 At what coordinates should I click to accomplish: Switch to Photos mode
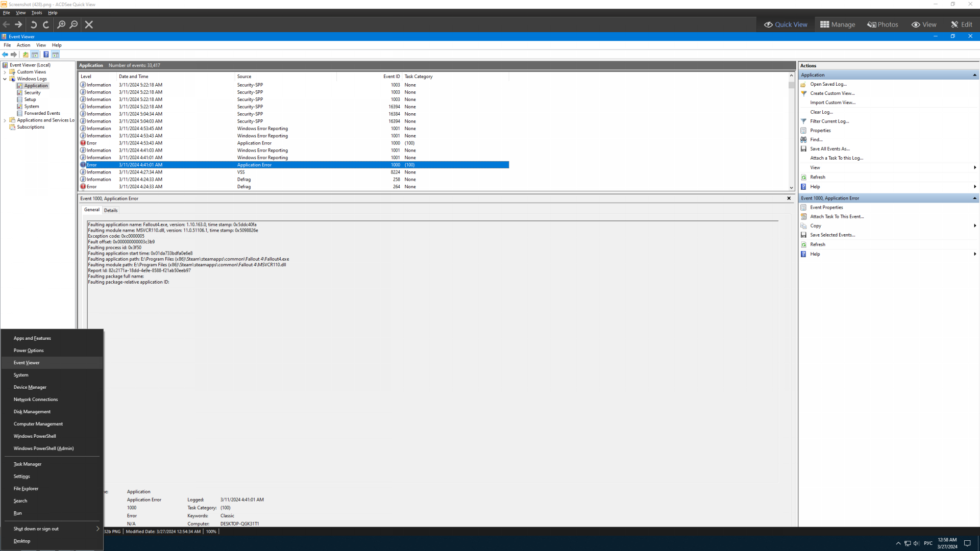tap(883, 24)
